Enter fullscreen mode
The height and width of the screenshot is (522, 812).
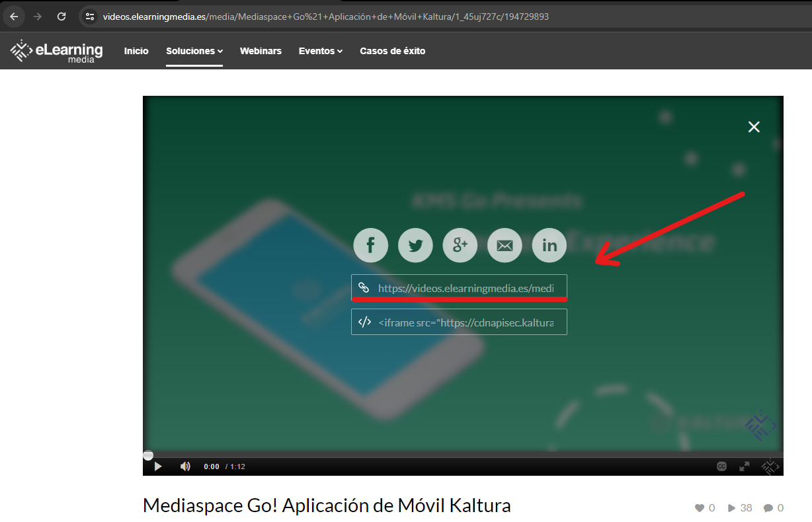(745, 466)
